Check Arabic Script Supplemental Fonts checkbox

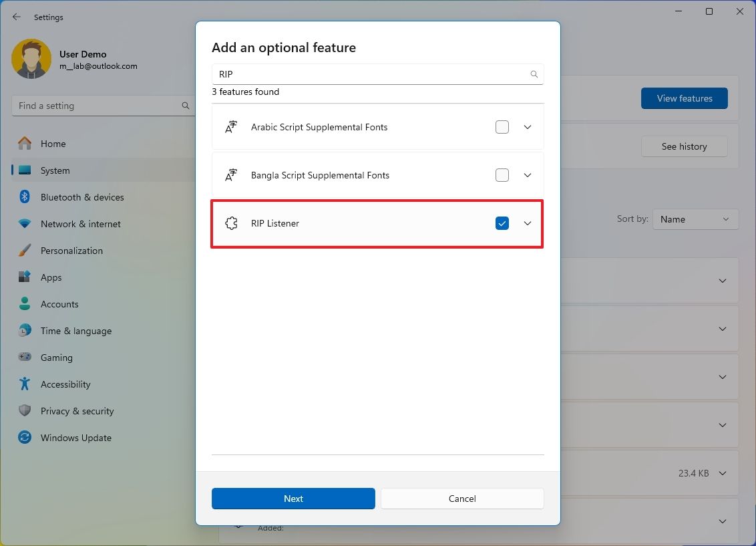click(x=502, y=127)
